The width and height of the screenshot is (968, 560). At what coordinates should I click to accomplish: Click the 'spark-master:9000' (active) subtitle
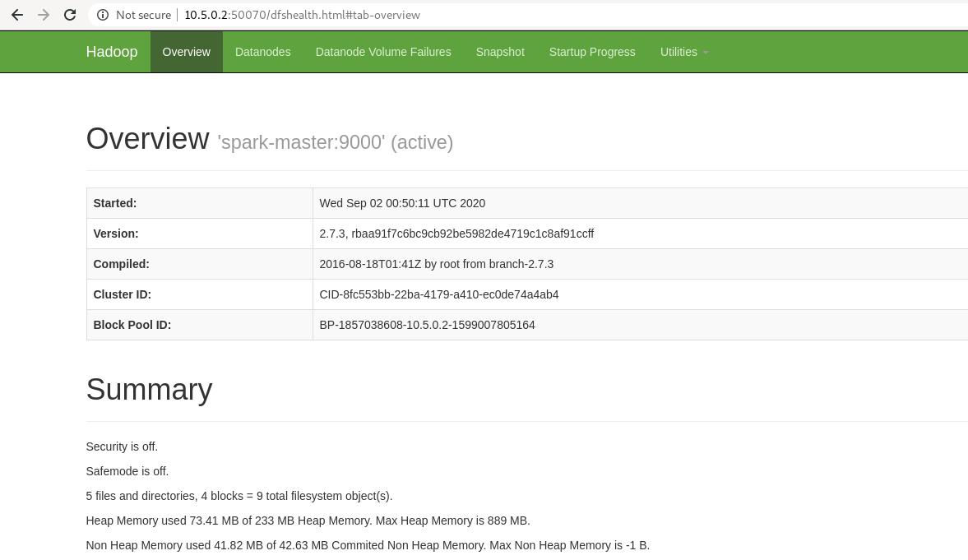336,142
